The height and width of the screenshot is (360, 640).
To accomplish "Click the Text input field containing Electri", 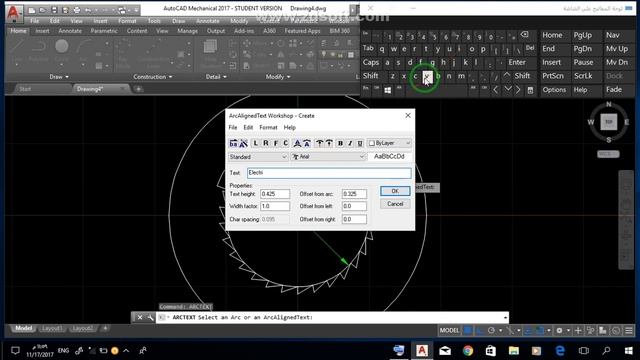I will point(329,173).
